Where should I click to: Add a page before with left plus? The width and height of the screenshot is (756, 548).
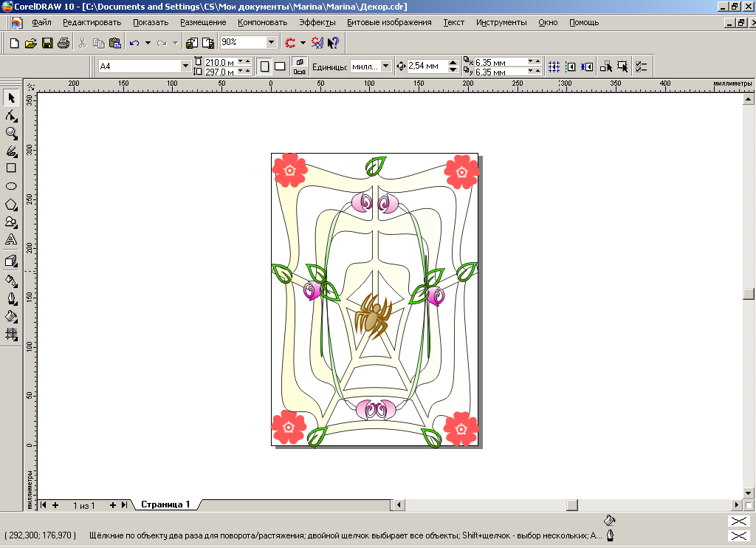click(55, 505)
